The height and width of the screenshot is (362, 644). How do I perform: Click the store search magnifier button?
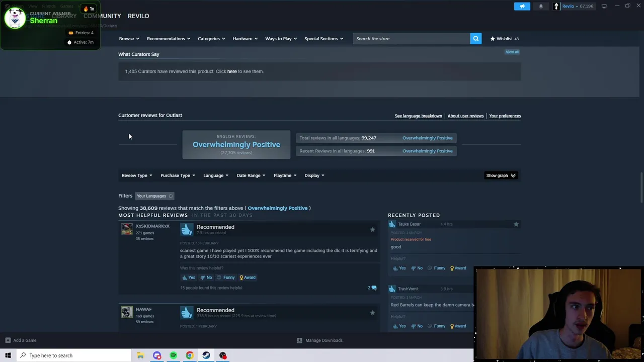tap(475, 39)
